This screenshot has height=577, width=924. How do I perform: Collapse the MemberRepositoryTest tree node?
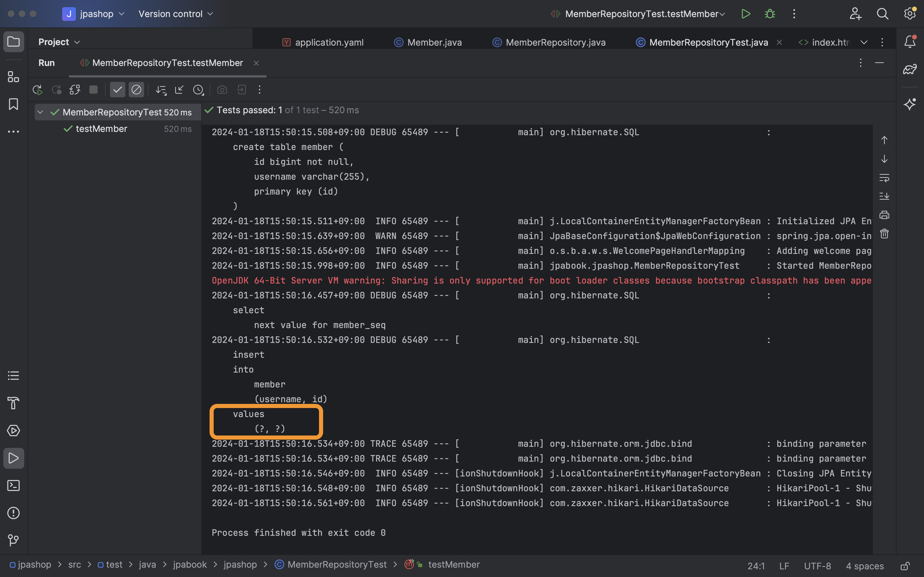coord(40,112)
